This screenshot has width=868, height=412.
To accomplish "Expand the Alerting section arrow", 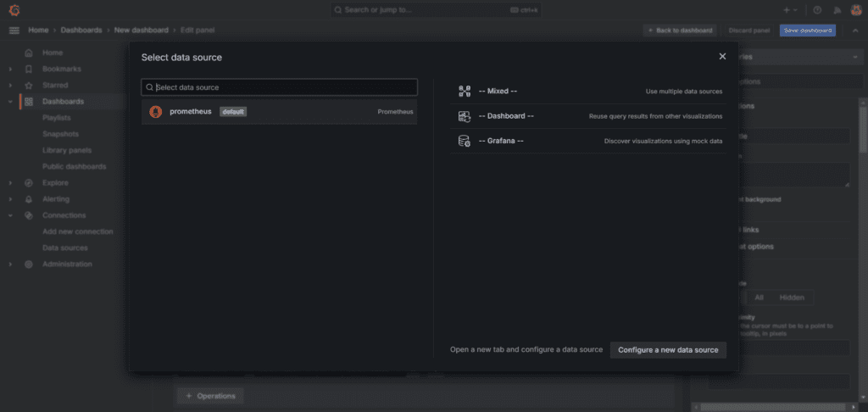I will [10, 199].
